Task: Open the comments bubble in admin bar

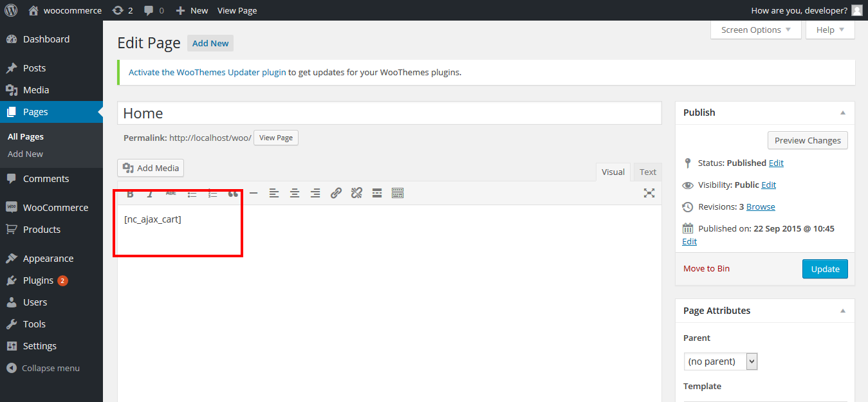Action: point(154,10)
